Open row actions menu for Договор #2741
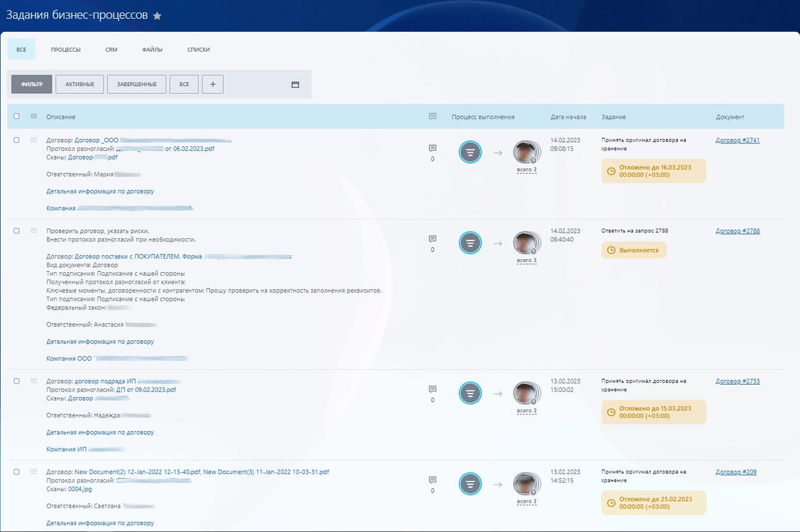This screenshot has width=800, height=532. click(x=34, y=140)
